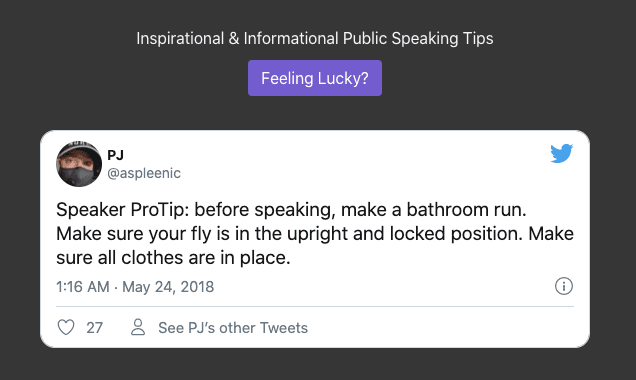Click the person silhouette icon
The width and height of the screenshot is (636, 380).
[138, 327]
